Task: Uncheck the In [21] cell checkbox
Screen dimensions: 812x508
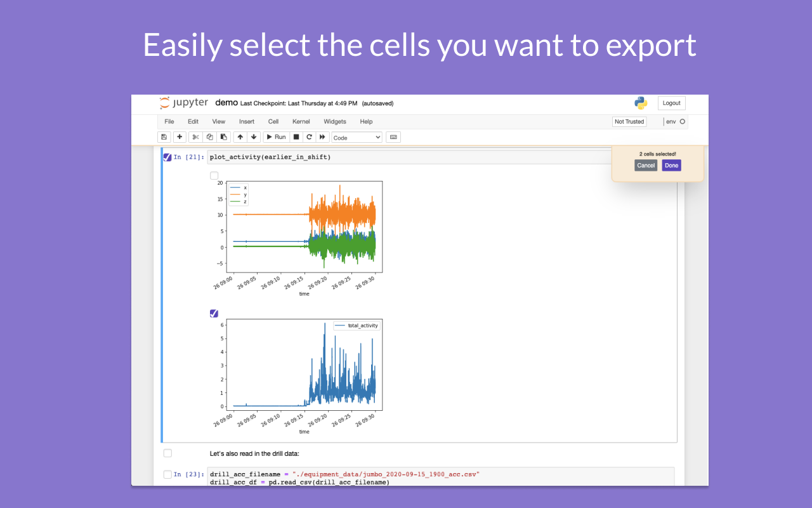Action: (167, 157)
